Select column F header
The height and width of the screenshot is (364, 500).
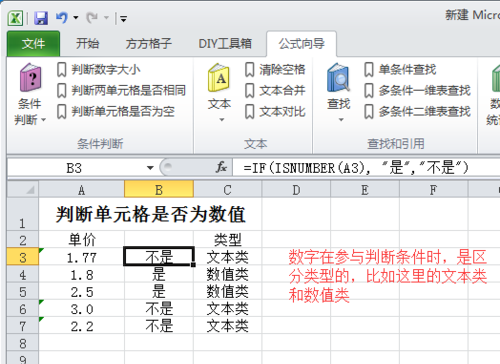click(433, 190)
